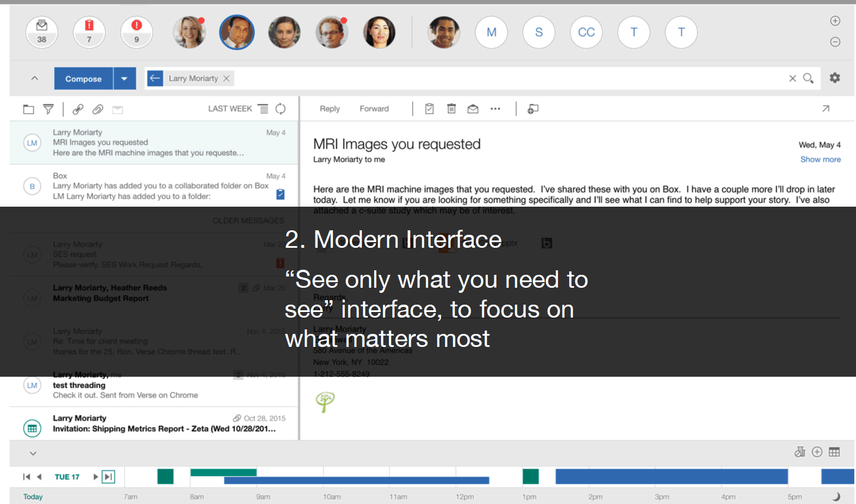Click the share screen-plus icon in the message toolbar

(x=533, y=109)
